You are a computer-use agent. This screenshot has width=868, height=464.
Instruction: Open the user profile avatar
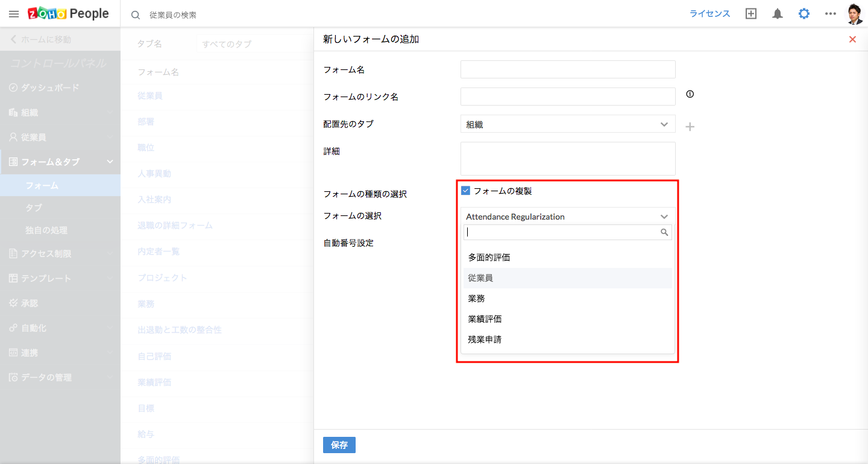[x=854, y=13]
